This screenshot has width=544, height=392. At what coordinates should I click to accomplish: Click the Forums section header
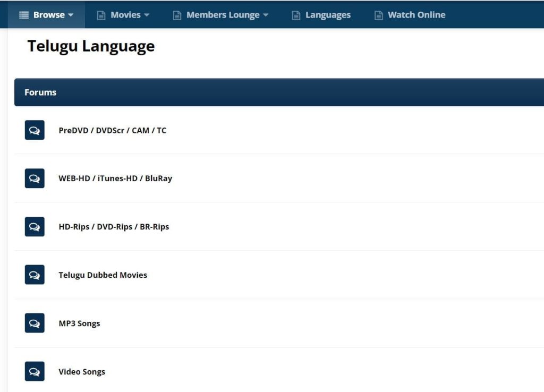(x=279, y=92)
